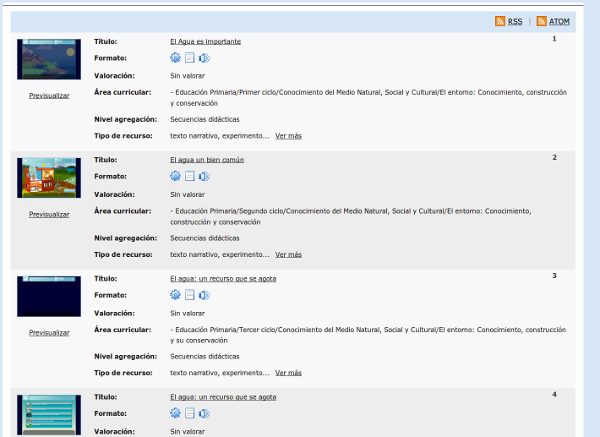Click Área curricular text mentioning Segundo ciclo
The image size is (600, 437).
[x=351, y=216]
